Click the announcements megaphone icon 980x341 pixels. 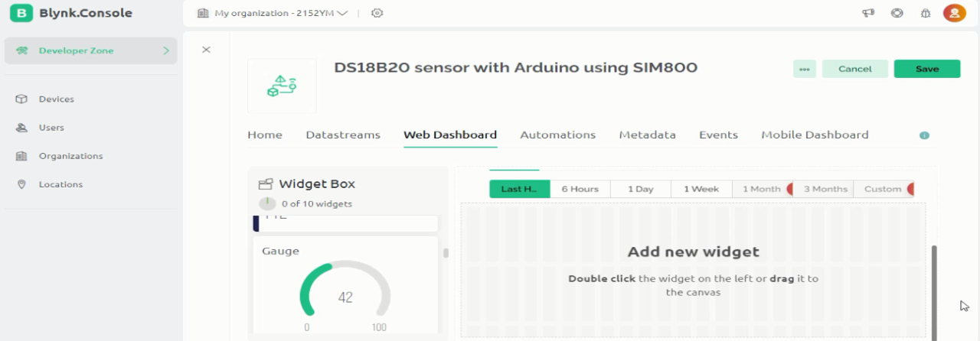[x=869, y=13]
